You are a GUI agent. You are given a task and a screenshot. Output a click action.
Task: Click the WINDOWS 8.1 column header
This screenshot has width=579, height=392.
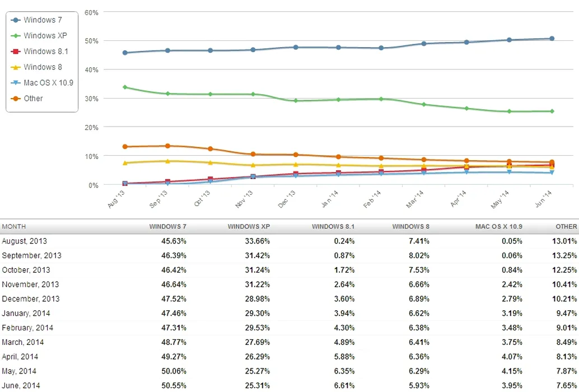(333, 226)
